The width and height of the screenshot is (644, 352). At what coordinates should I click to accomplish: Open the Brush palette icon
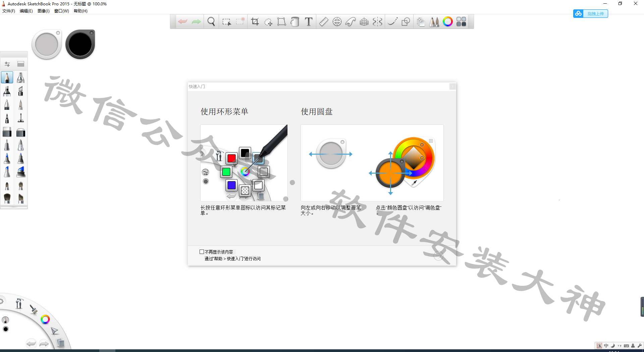pos(434,22)
